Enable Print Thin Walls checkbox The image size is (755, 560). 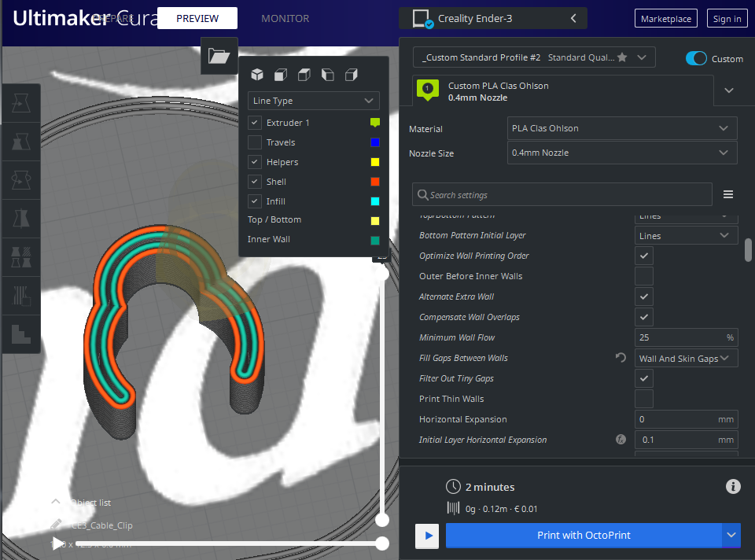tap(644, 399)
